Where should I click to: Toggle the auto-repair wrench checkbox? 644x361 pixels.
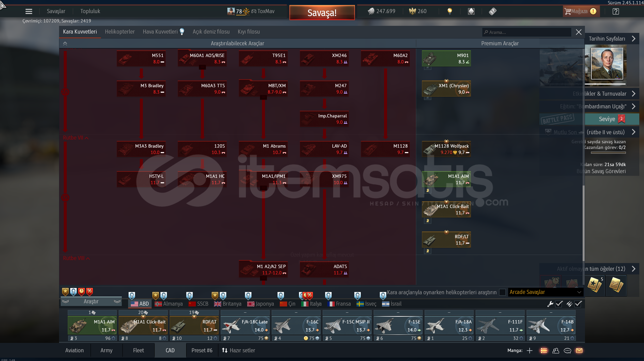[559, 304]
